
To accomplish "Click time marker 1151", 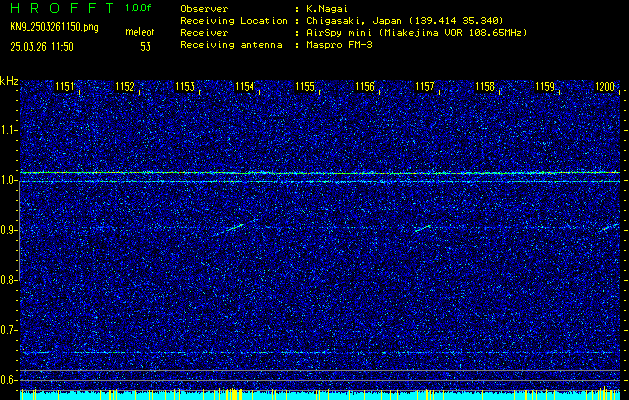I will tap(65, 87).
